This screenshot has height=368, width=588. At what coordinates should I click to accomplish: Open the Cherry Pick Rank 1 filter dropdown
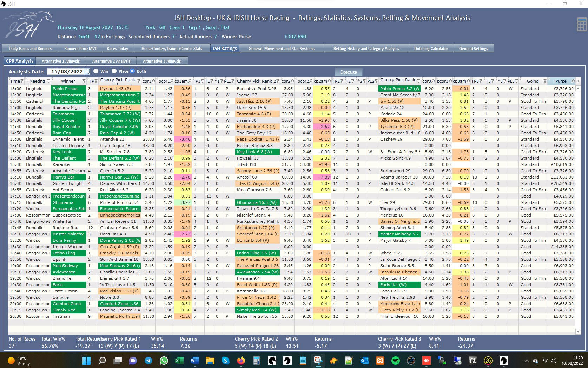coord(139,81)
